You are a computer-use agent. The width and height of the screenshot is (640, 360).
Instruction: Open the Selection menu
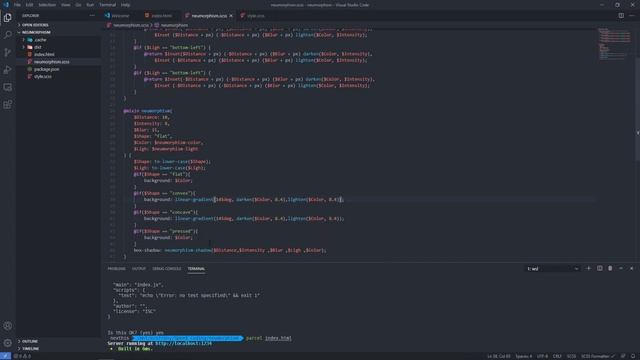point(47,5)
